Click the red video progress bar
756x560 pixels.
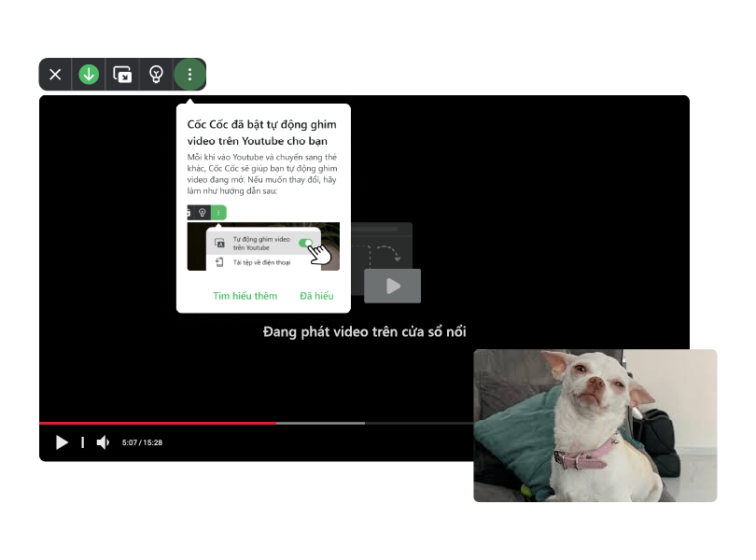158,423
